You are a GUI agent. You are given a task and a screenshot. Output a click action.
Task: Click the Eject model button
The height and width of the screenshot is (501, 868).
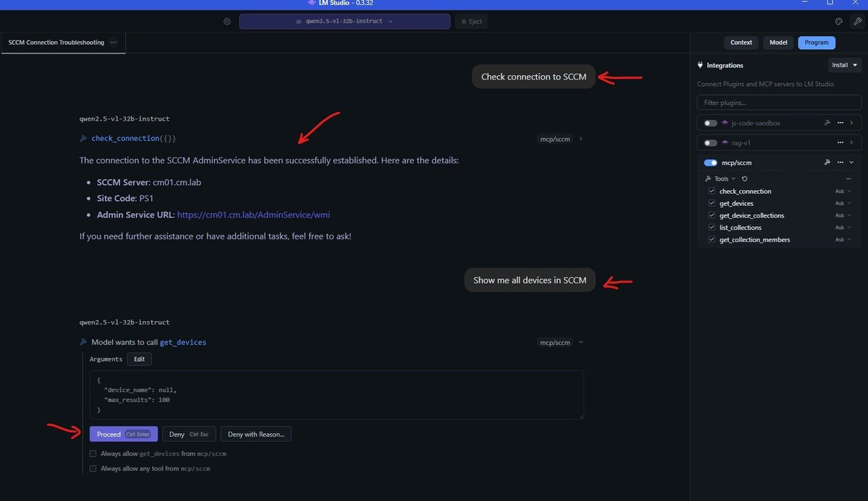[472, 22]
